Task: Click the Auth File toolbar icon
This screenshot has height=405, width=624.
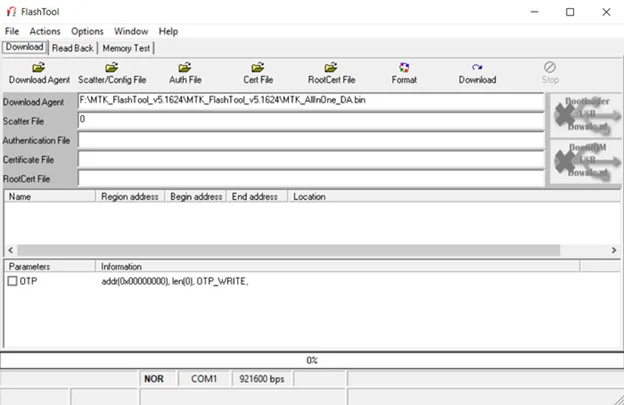Action: pos(185,67)
